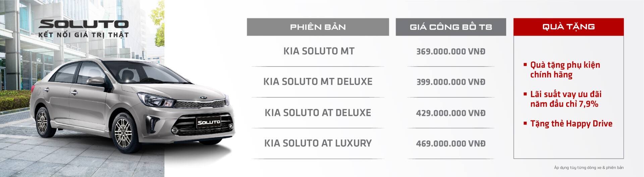The image size is (644, 177).
Task: Open the KIA SOLUTO AT LUXURY version
Action: [x=318, y=143]
